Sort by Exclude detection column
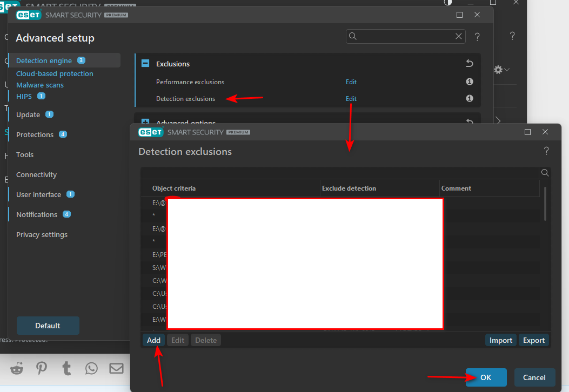569x392 pixels. pyautogui.click(x=349, y=188)
